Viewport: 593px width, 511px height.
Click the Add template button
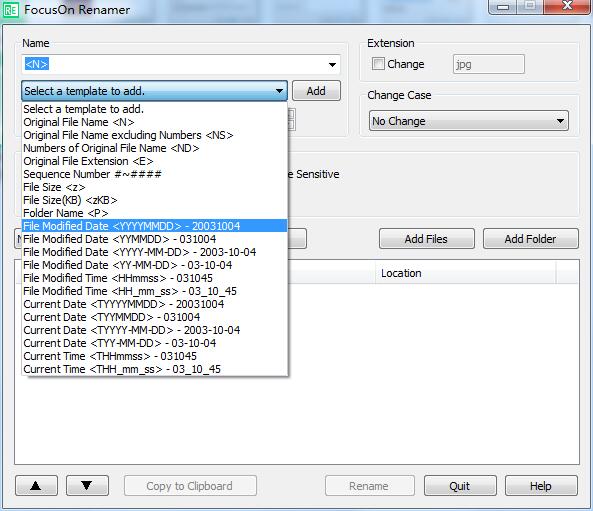pyautogui.click(x=316, y=91)
